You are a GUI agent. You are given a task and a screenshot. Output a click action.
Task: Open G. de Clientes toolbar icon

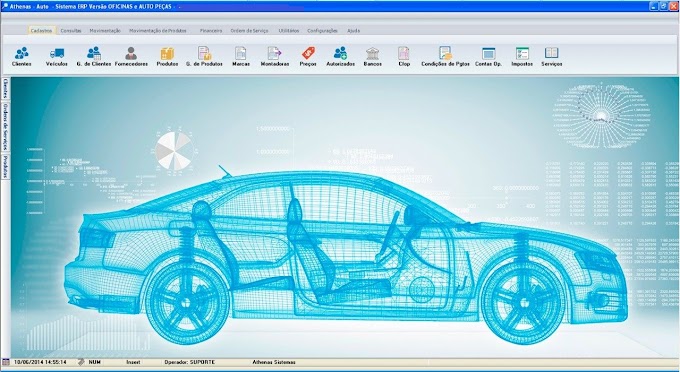point(94,56)
